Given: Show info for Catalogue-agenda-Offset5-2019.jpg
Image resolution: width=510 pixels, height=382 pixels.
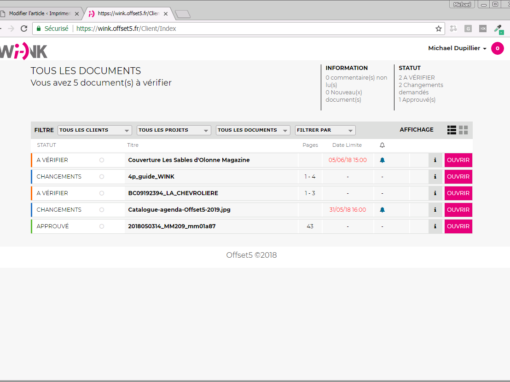Looking at the screenshot, I should point(435,210).
